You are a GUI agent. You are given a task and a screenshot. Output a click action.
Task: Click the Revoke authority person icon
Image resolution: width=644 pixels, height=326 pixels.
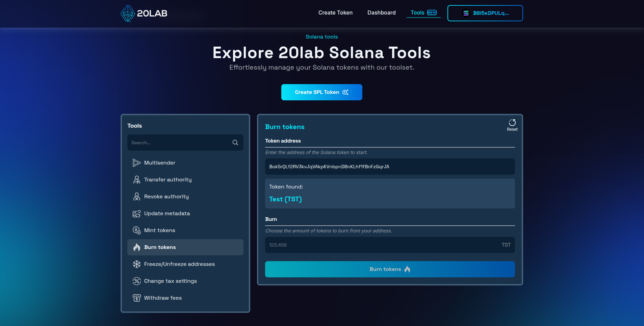click(136, 197)
